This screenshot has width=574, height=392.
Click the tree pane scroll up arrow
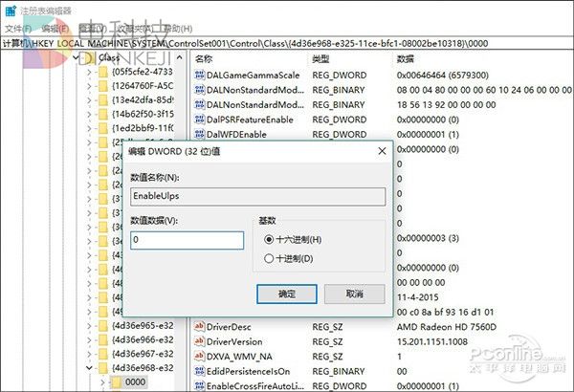180,57
